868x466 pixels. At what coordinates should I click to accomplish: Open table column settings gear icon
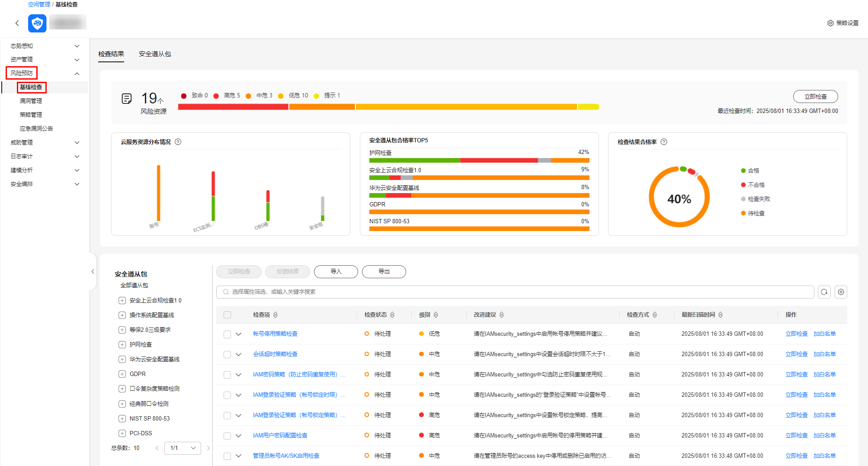pyautogui.click(x=841, y=292)
